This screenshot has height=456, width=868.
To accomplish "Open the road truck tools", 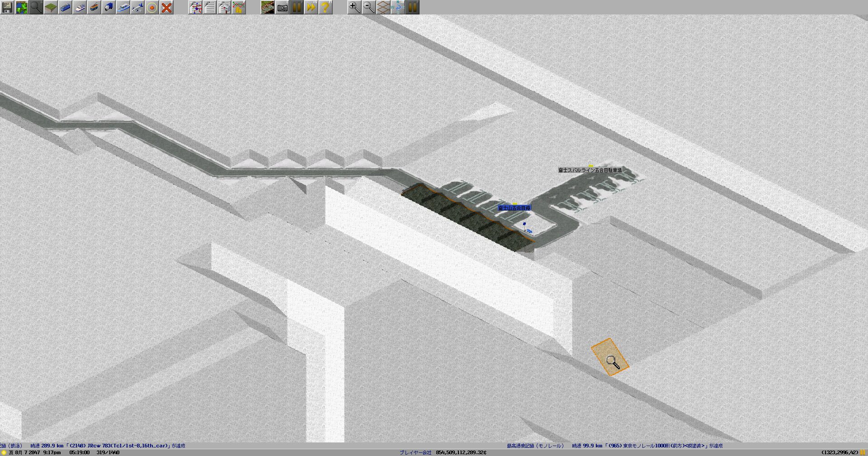I will pyautogui.click(x=108, y=7).
